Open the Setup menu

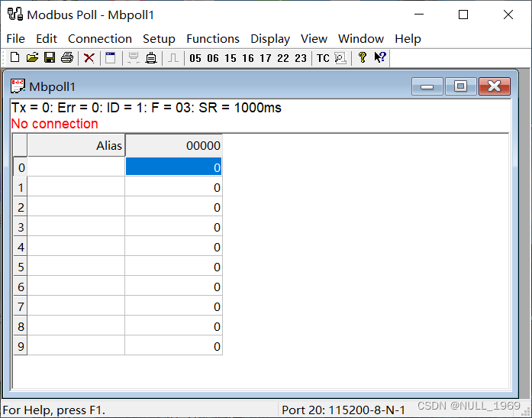(x=159, y=39)
